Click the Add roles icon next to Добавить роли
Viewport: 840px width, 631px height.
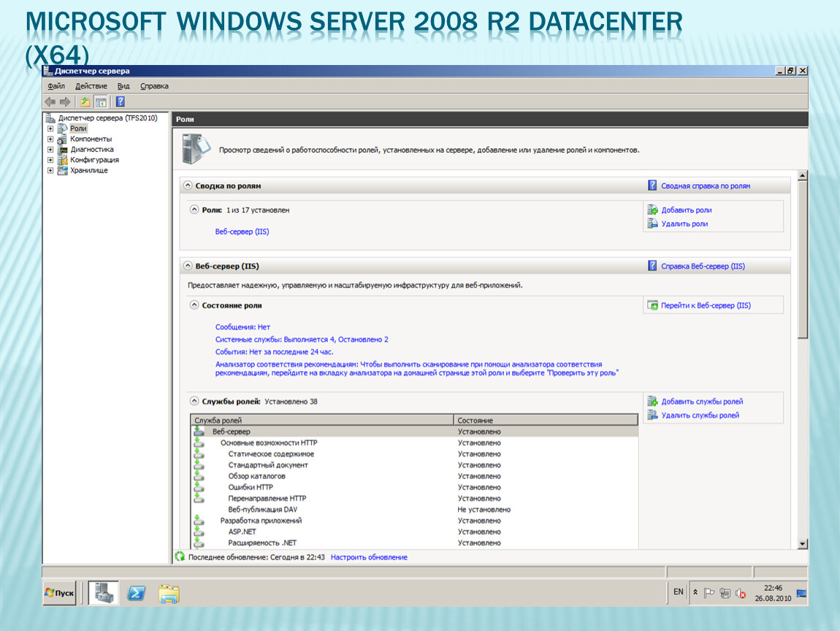coord(652,210)
